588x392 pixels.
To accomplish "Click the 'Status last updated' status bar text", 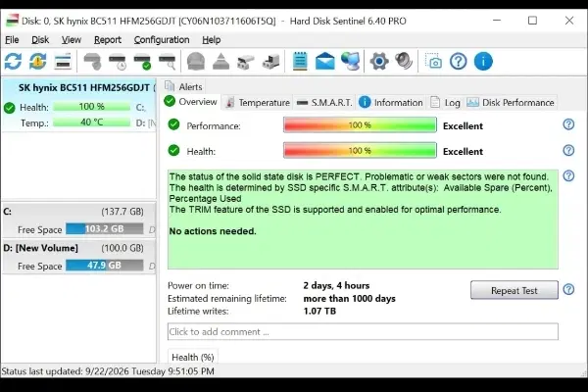I will pyautogui.click(x=108, y=371).
